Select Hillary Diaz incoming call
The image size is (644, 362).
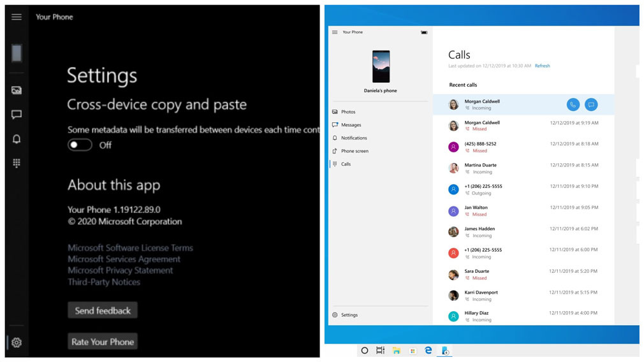point(523,316)
